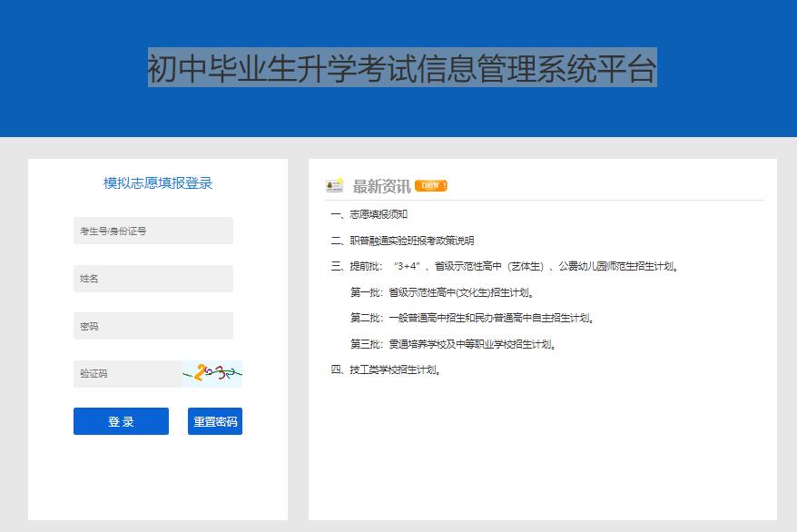Click the 重置密码 reset password button

tap(215, 421)
